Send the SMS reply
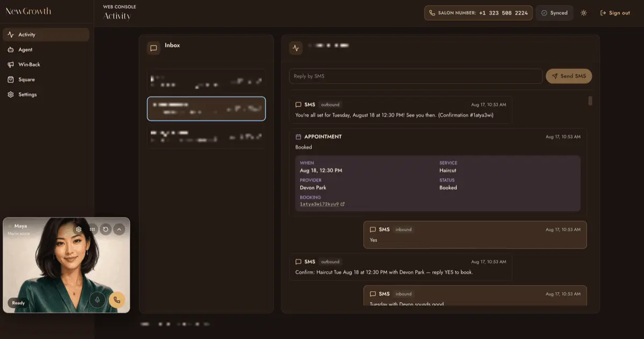Image resolution: width=644 pixels, height=339 pixels. coord(569,76)
